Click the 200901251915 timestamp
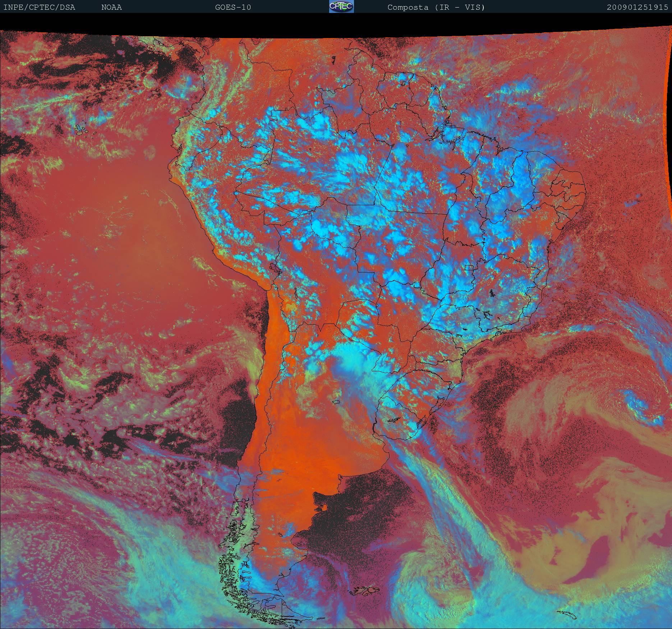The width and height of the screenshot is (672, 629). click(638, 7)
